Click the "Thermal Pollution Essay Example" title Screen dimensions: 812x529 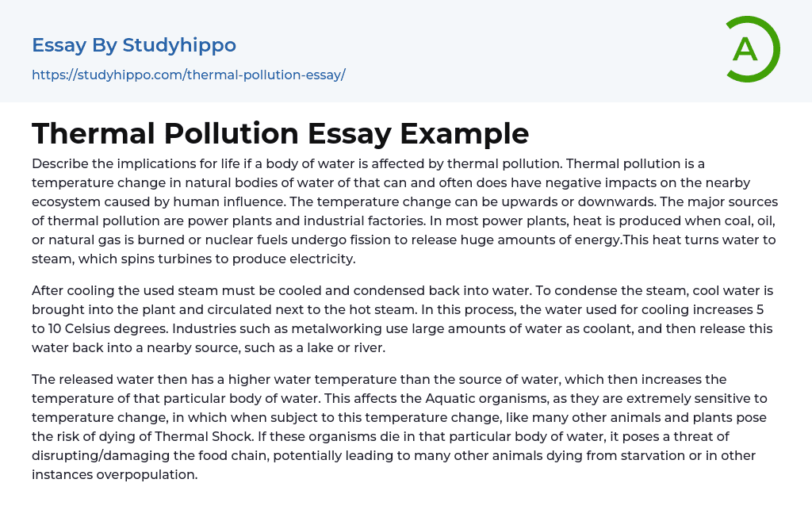click(x=280, y=132)
